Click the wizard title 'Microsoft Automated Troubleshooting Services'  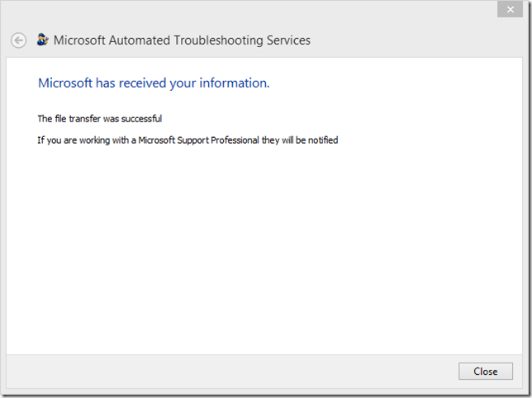click(x=182, y=40)
